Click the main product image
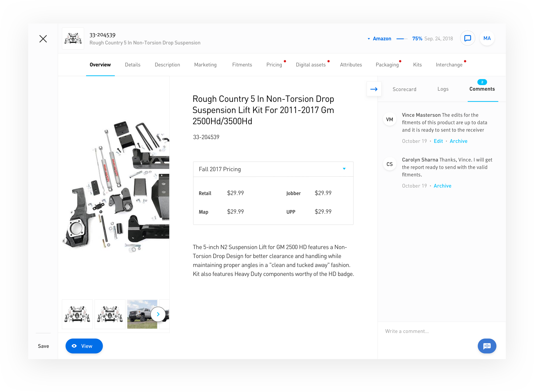 (116, 188)
